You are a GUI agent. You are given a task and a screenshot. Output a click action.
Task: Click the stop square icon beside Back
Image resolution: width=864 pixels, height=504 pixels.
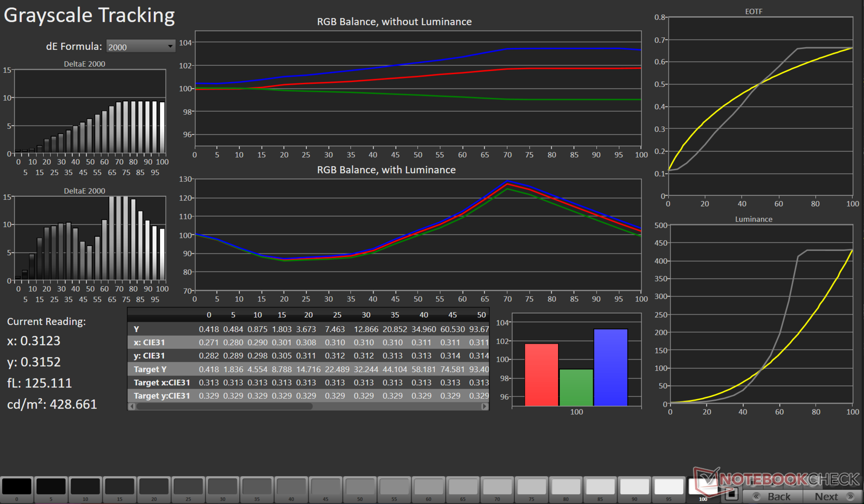(x=731, y=495)
